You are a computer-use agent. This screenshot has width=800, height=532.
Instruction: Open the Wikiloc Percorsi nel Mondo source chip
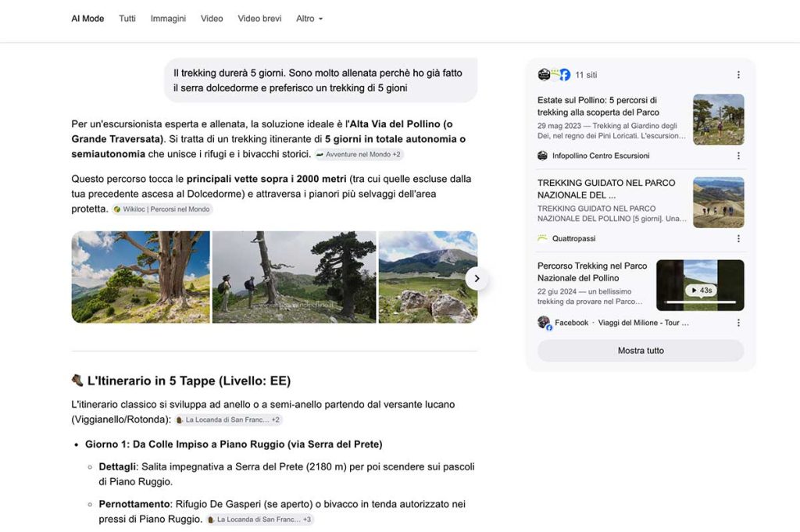pyautogui.click(x=162, y=209)
